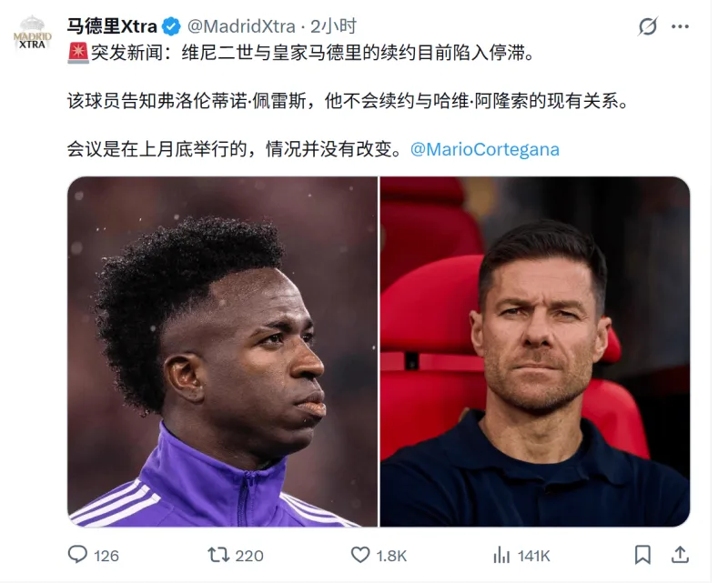Open the @MarioCortegana mention link
Screen dimensions: 728x583
point(485,149)
